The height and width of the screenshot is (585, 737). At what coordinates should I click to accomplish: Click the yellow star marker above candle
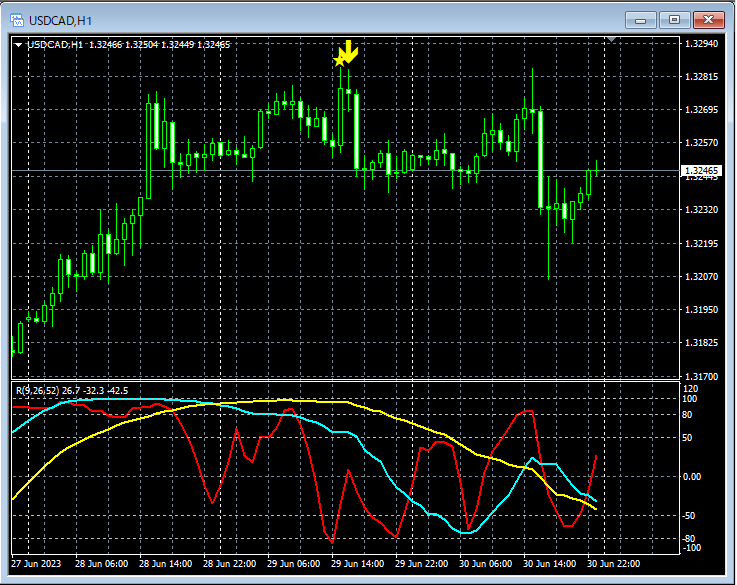pyautogui.click(x=339, y=60)
